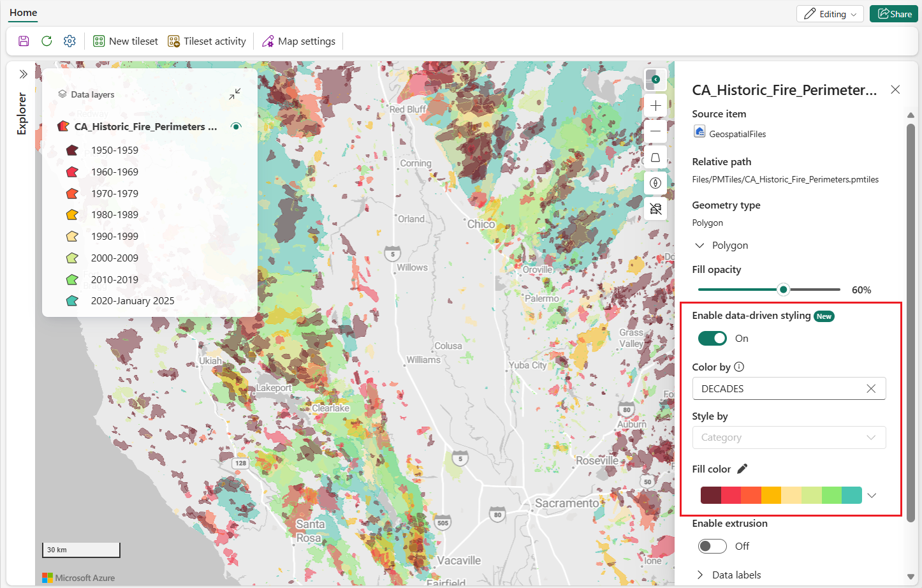Select the CA_Historic_Fire_Perimeters layer name in legend

pyautogui.click(x=146, y=126)
